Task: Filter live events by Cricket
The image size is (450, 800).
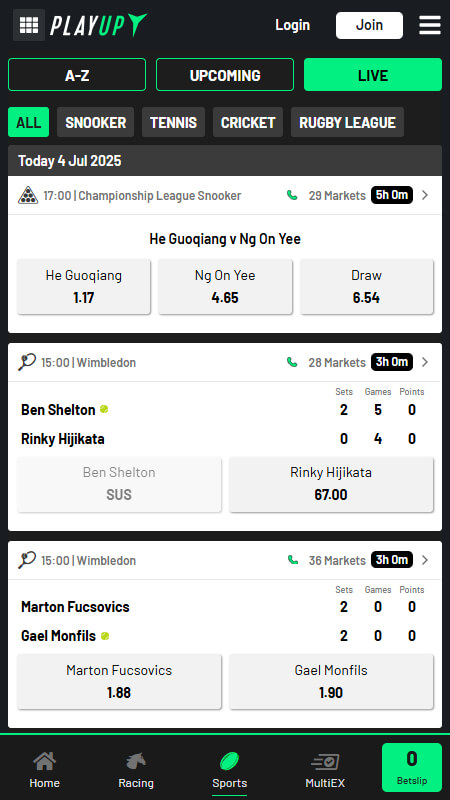Action: (248, 122)
